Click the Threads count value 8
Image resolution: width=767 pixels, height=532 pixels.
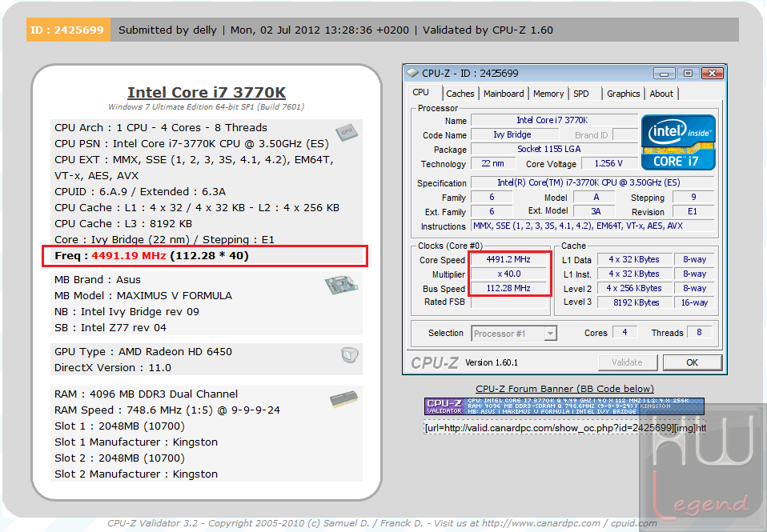[x=699, y=333]
